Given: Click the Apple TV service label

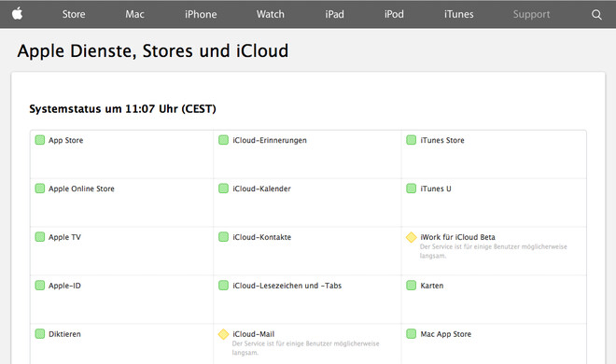Looking at the screenshot, I should coord(64,237).
